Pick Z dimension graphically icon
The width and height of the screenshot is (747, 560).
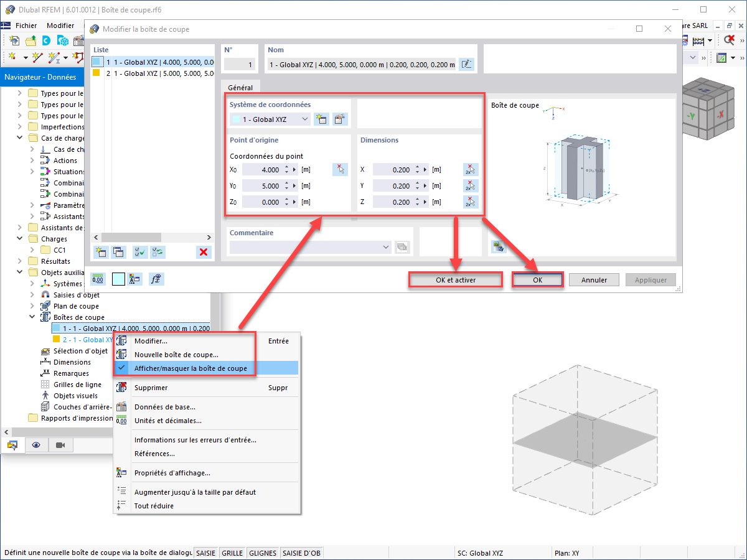471,202
